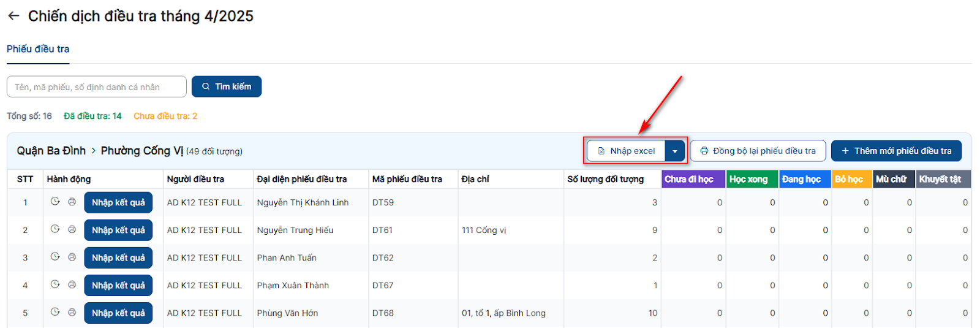Screen dimensions: 980x328
Task: Open history clock icon for row 1
Action: 55,202
